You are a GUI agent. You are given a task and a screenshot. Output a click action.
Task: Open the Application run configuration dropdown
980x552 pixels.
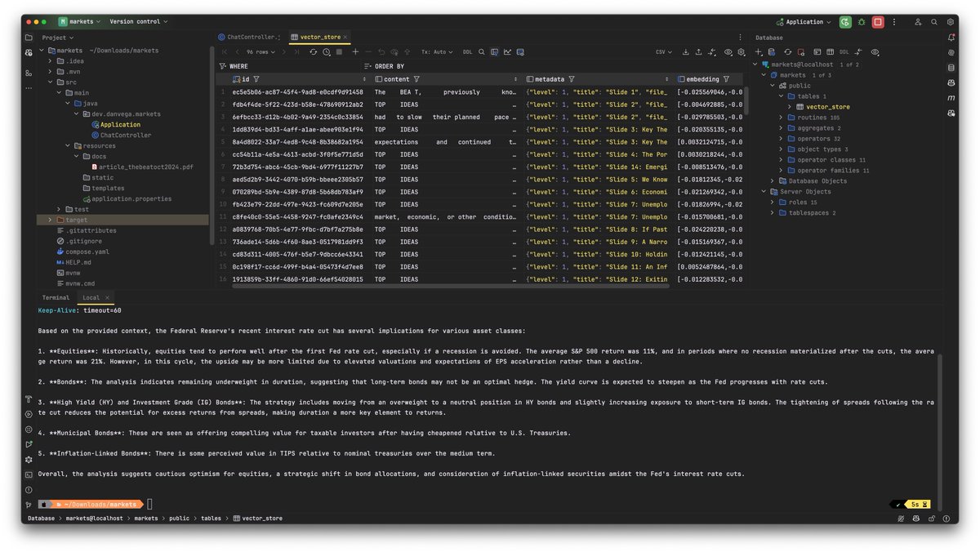[x=804, y=22]
